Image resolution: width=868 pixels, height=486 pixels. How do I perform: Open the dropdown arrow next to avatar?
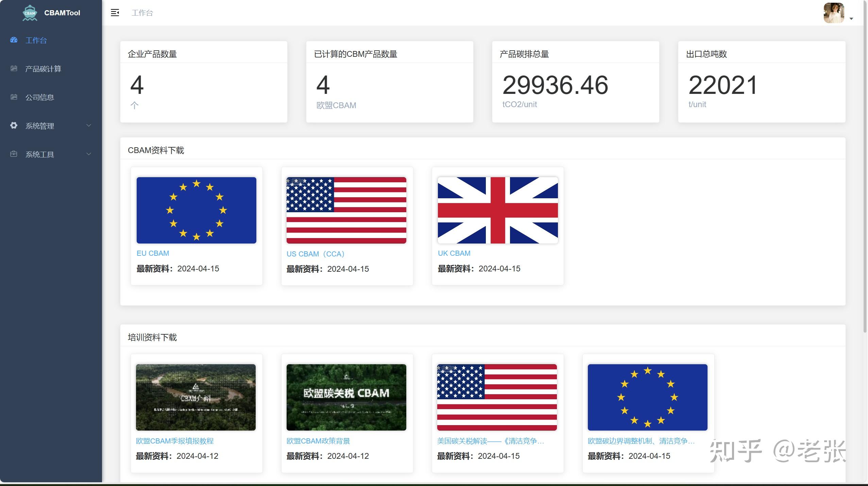coord(851,19)
